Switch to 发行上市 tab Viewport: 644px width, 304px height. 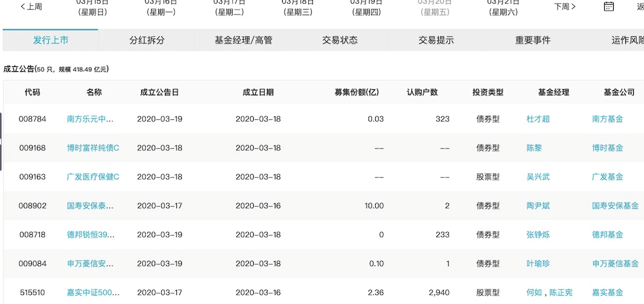tap(51, 40)
